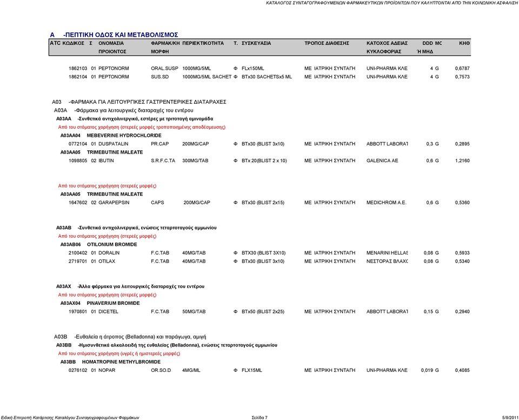This screenshot has width=519, height=420.
Task: Click product code 1647602
Action: (78, 203)
